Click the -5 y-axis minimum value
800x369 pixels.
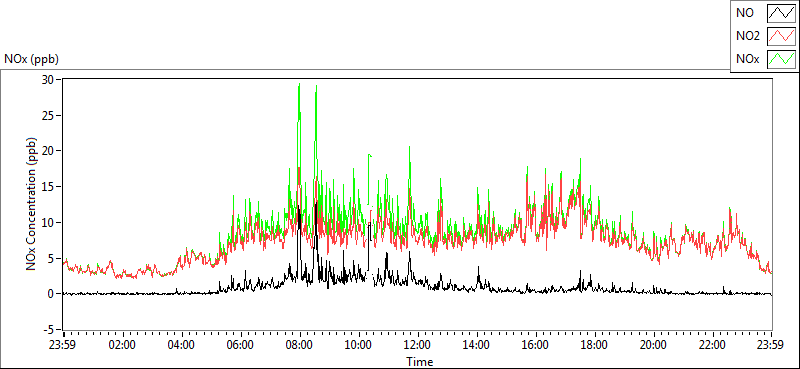49,329
